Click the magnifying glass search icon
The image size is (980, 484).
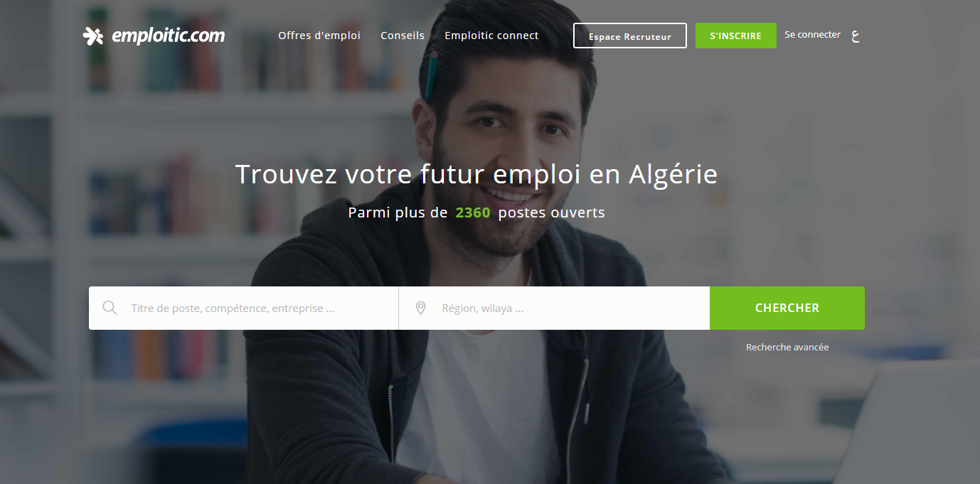pyautogui.click(x=110, y=308)
